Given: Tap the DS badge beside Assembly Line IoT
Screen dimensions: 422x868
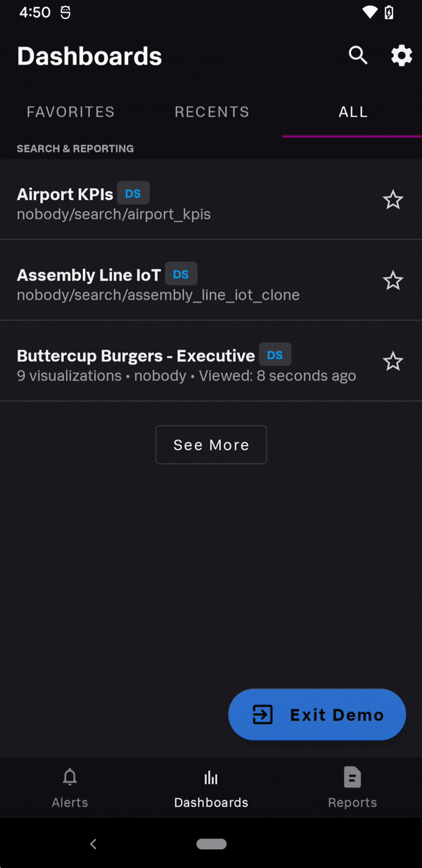Looking at the screenshot, I should pos(181,274).
